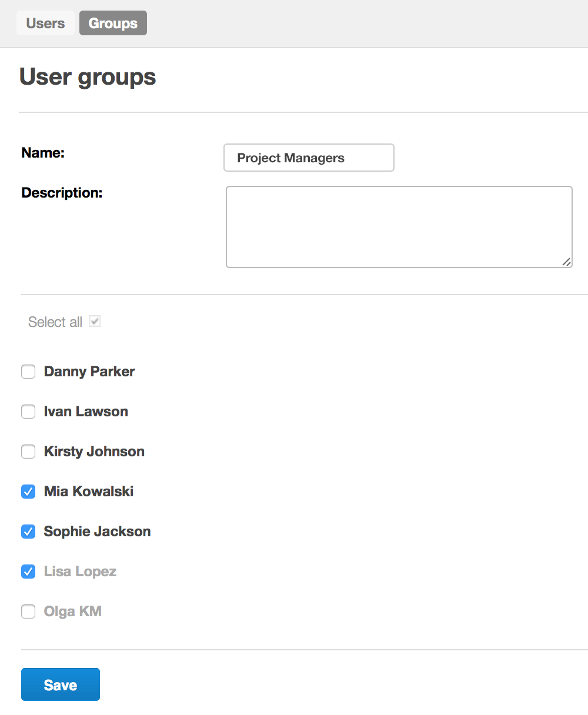Click the Mia Kowalski name label
The height and width of the screenshot is (715, 588).
click(x=89, y=492)
